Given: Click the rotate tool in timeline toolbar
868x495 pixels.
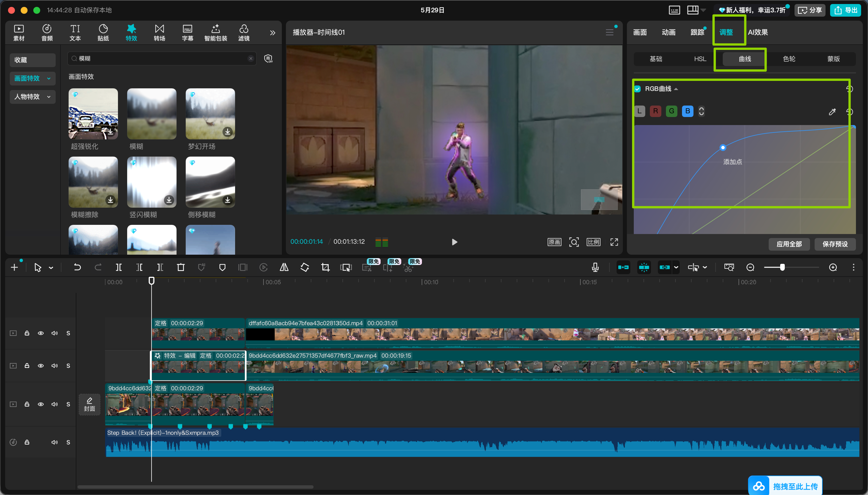Looking at the screenshot, I should click(x=305, y=268).
